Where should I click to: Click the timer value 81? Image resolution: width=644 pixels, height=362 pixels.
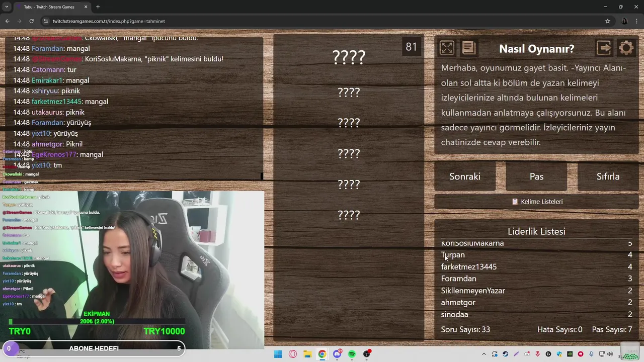coord(411,47)
